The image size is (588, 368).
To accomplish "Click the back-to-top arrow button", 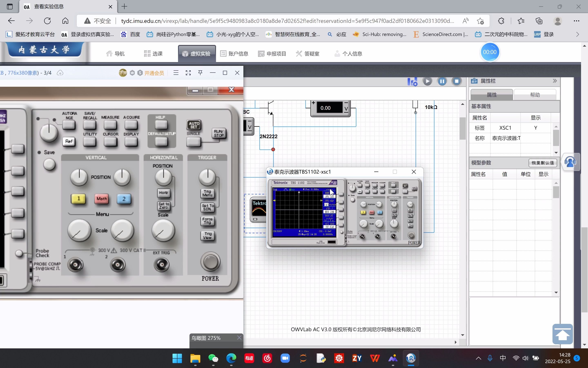I will [x=562, y=334].
